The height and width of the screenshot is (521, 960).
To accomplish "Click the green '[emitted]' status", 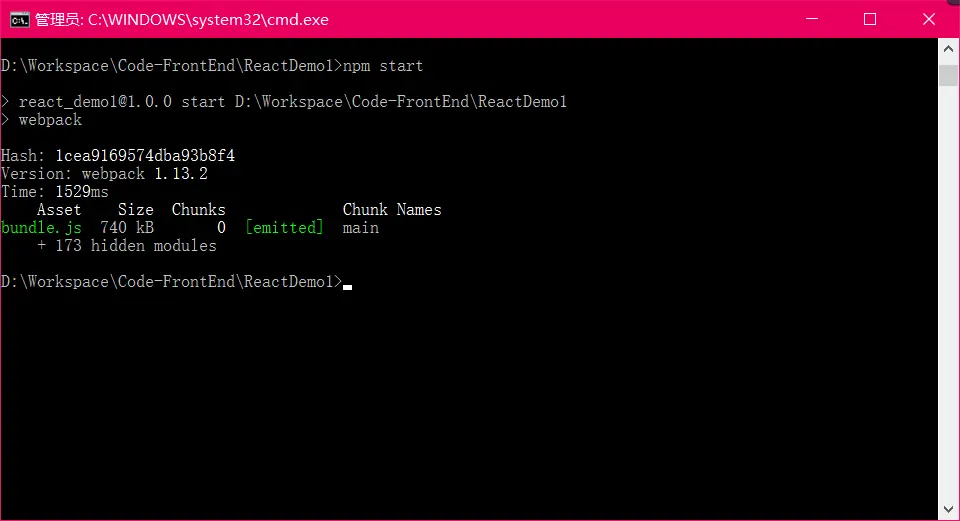I will 284,228.
